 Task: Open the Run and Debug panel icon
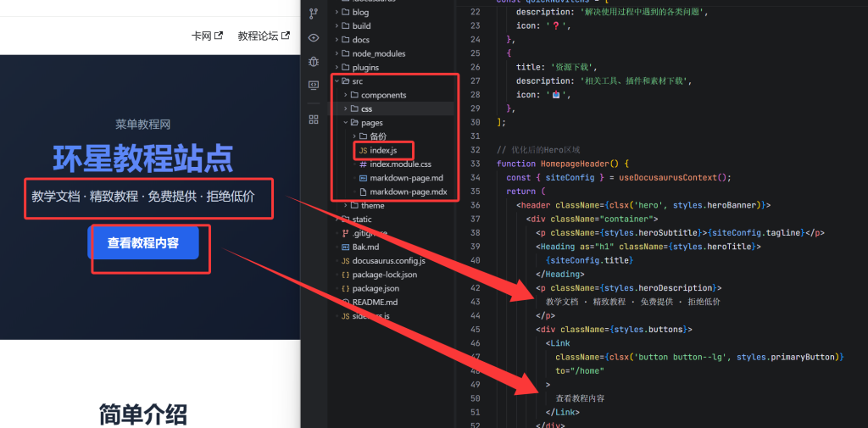click(x=314, y=61)
